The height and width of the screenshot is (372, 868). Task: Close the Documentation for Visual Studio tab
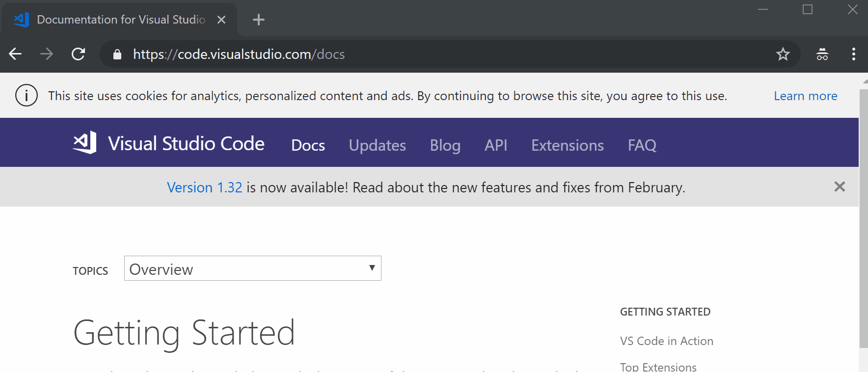coord(221,20)
